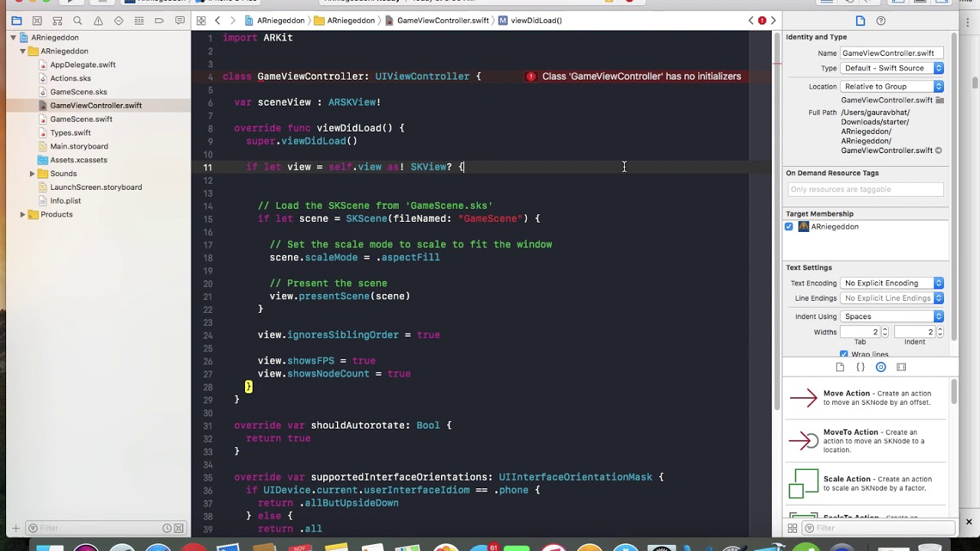
Task: Go forward in editor history
Action: click(233, 21)
